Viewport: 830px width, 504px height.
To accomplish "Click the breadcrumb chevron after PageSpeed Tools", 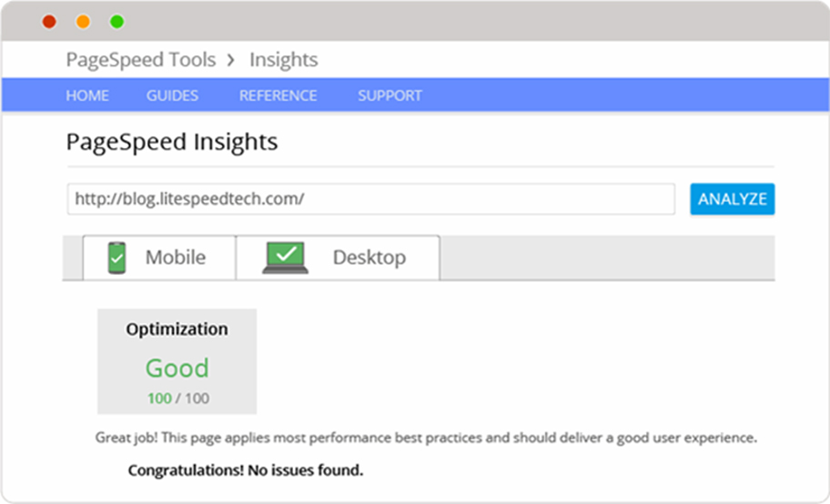I will click(231, 61).
